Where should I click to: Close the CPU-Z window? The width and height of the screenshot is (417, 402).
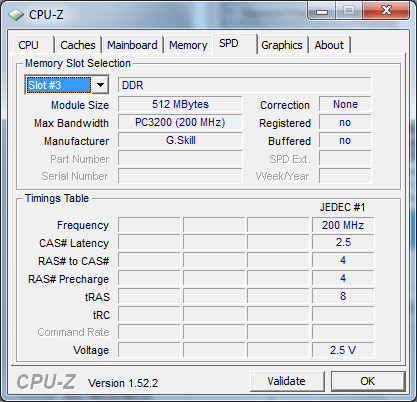[x=386, y=11]
